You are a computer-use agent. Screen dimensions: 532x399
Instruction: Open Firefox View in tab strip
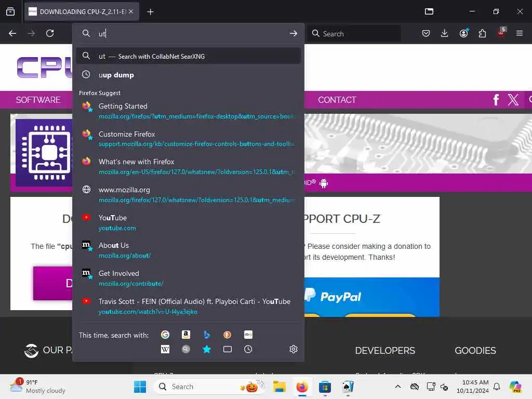click(10, 11)
